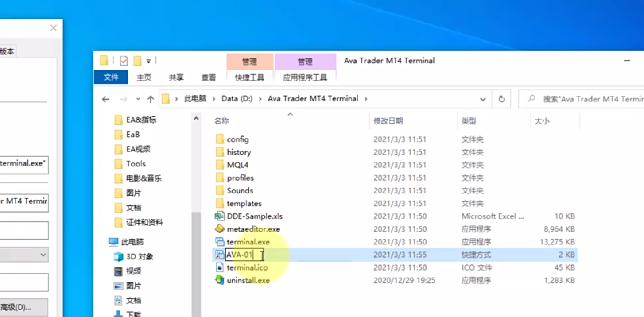Open the recent locations dropdown beside Forward arrow
The height and width of the screenshot is (317, 644).
point(138,99)
